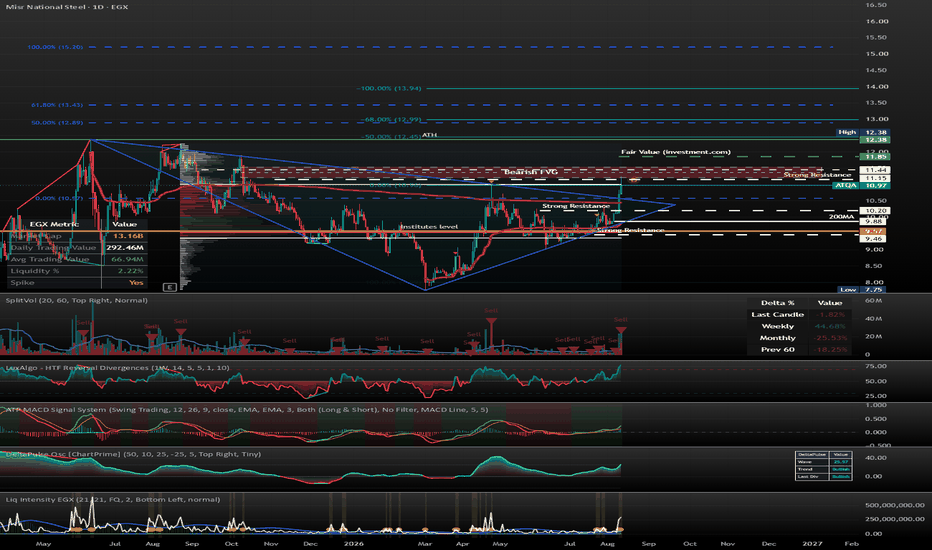Select the Bearish FVG zone label
The height and width of the screenshot is (550, 932).
[531, 172]
